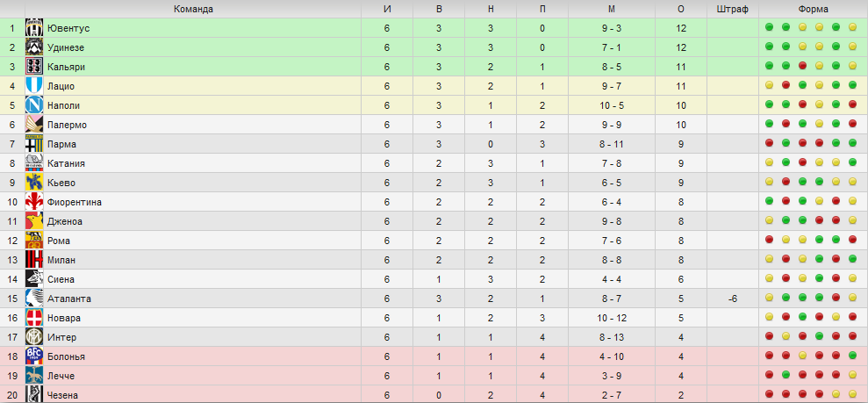Click the Inter circular club logo
Viewport: 868px width, 403px height.
34,337
